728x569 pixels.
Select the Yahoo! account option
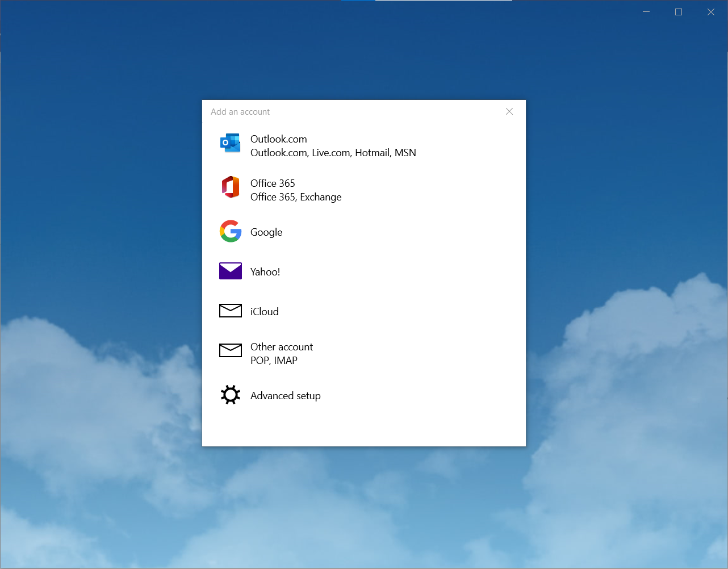tap(364, 272)
